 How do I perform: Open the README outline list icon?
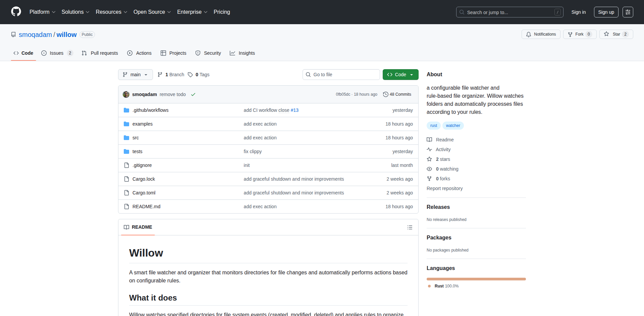[410, 227]
